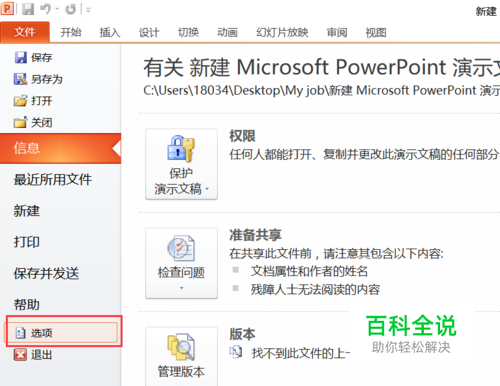Select 最近所用文件 in the backstage menu
Screen dimensions: 500x386
point(53,179)
